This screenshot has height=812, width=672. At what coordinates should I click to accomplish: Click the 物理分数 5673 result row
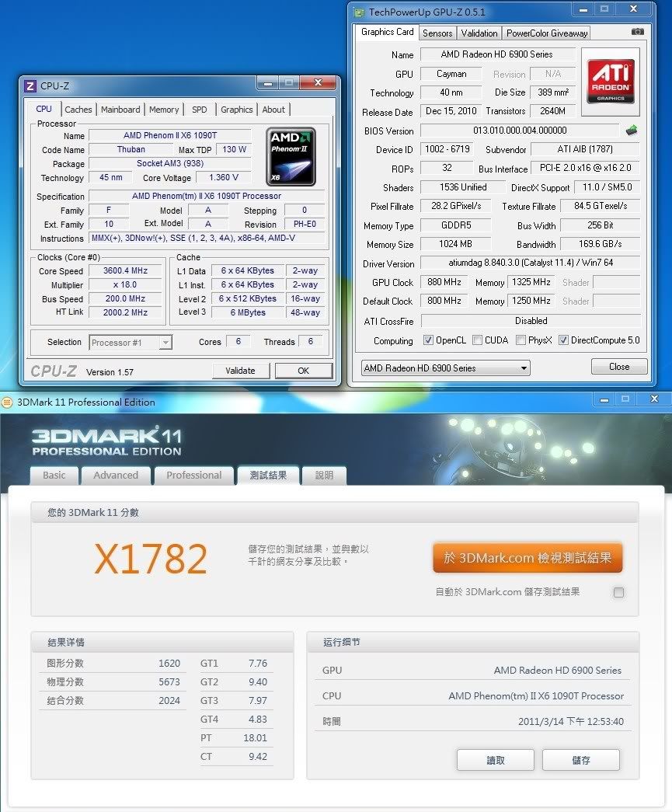click(x=113, y=682)
